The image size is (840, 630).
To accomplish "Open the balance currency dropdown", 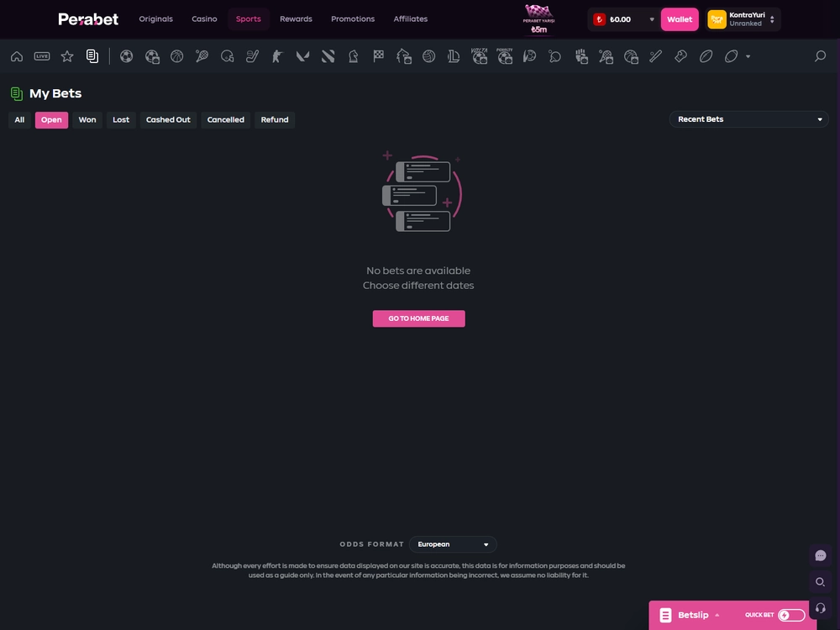I will (x=652, y=19).
